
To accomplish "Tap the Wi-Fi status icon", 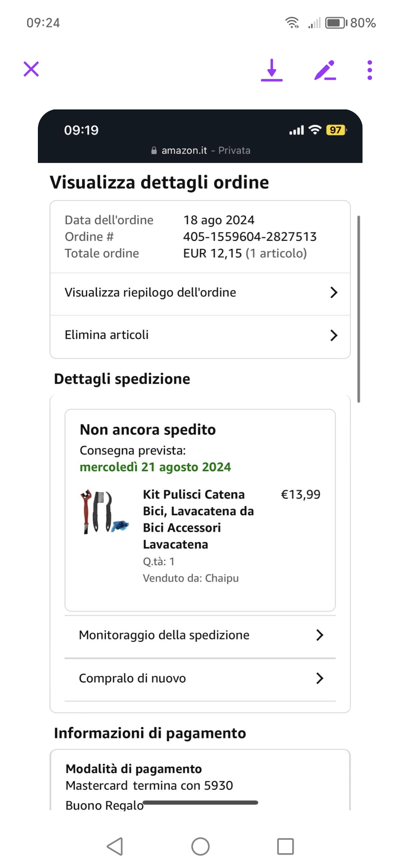I will point(292,23).
